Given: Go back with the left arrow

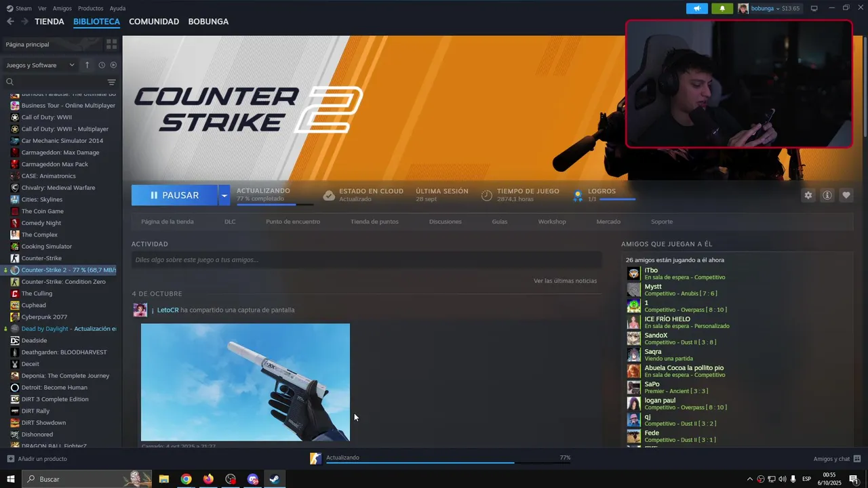Looking at the screenshot, I should (10, 22).
